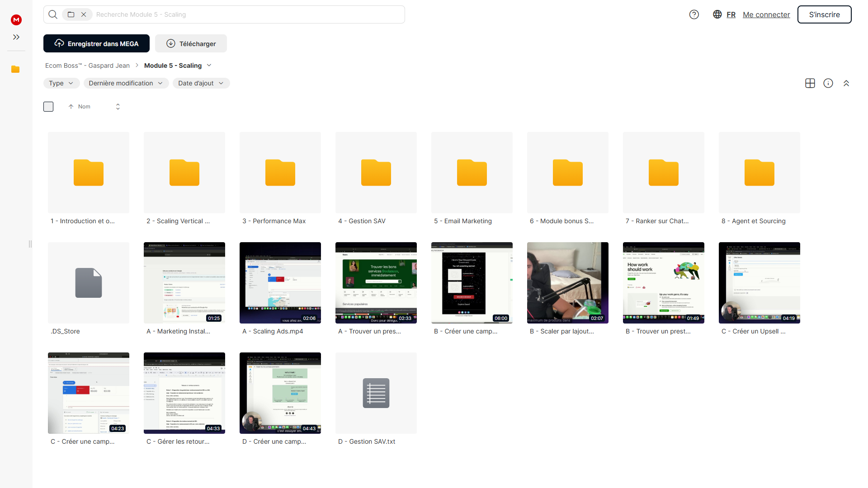Open the help question mark icon
The width and height of the screenshot is (868, 488).
tap(694, 14)
